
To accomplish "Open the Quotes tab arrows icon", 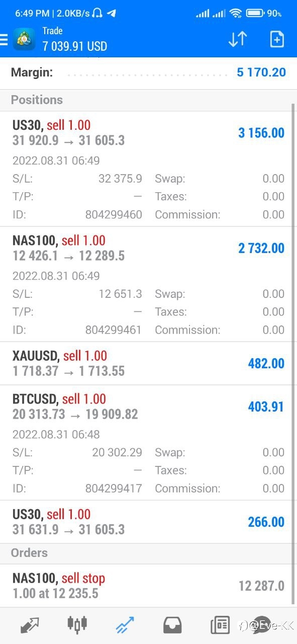I will click(x=30, y=625).
